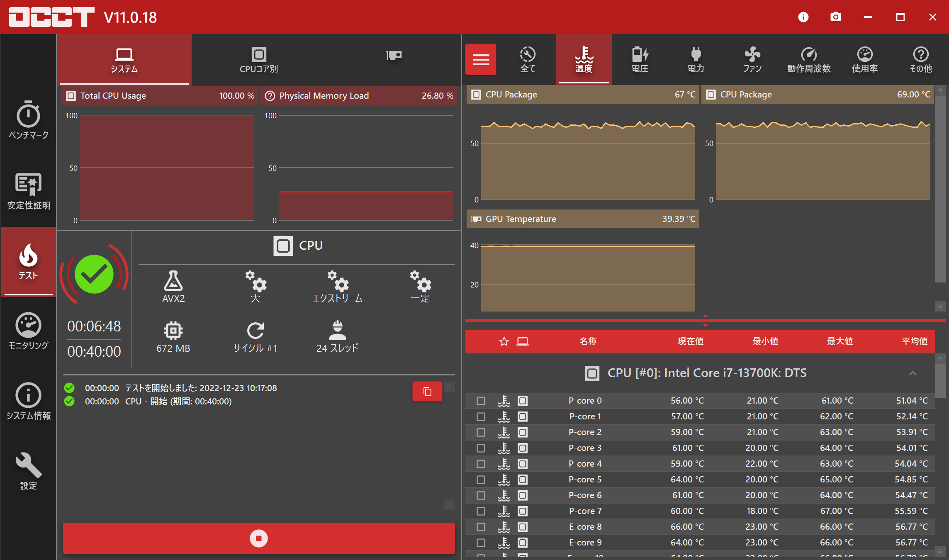Image resolution: width=949 pixels, height=560 pixels.
Task: Click the log scroll-up arrow
Action: 449,387
